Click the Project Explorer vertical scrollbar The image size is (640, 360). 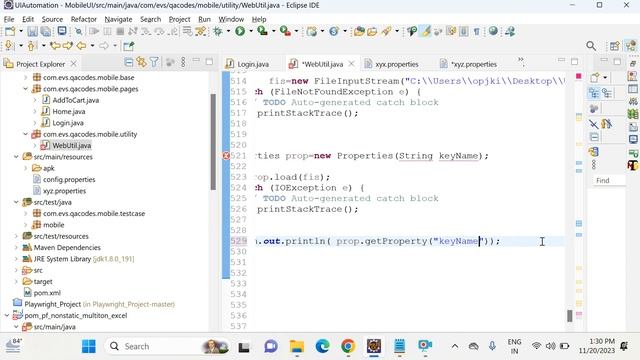(x=213, y=142)
